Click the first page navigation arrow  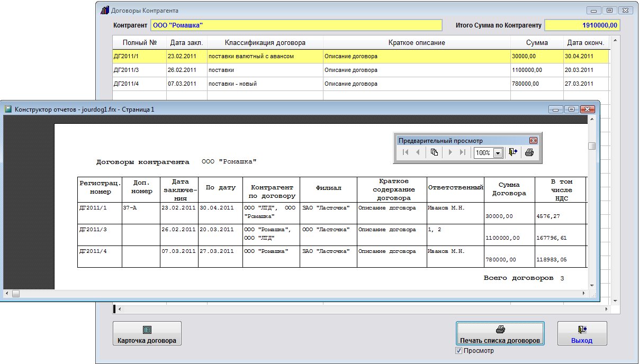coord(406,152)
